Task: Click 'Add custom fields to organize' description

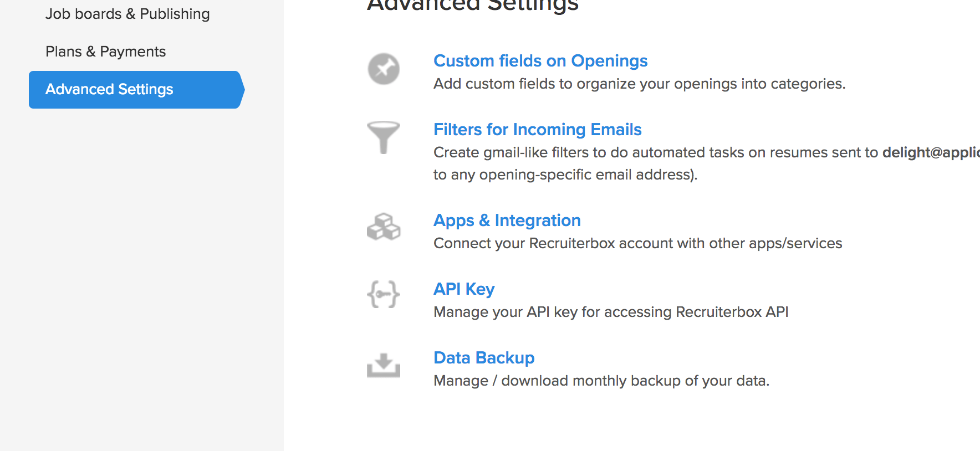Action: (640, 84)
